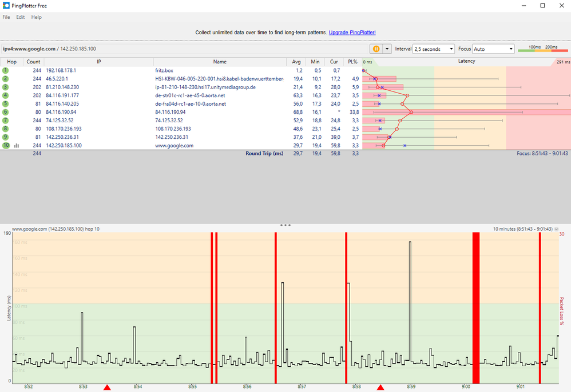Click the orange pause button

pos(376,49)
